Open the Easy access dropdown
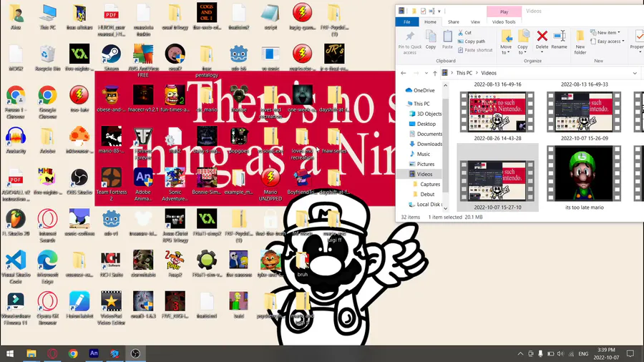This screenshot has height=362, width=644. tap(607, 41)
